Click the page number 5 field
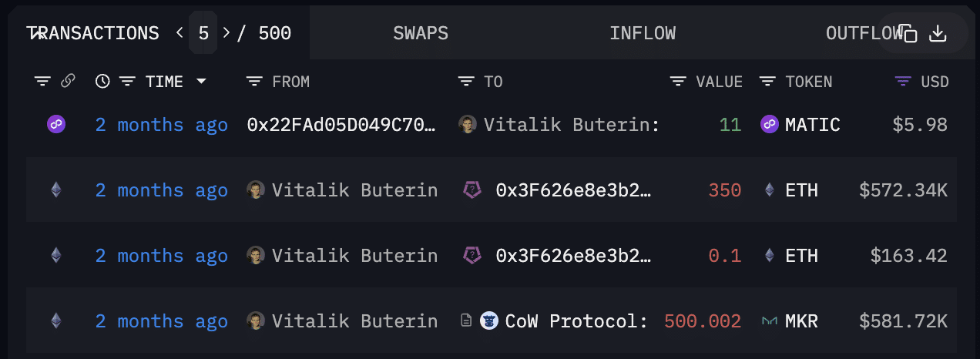 pyautogui.click(x=203, y=33)
